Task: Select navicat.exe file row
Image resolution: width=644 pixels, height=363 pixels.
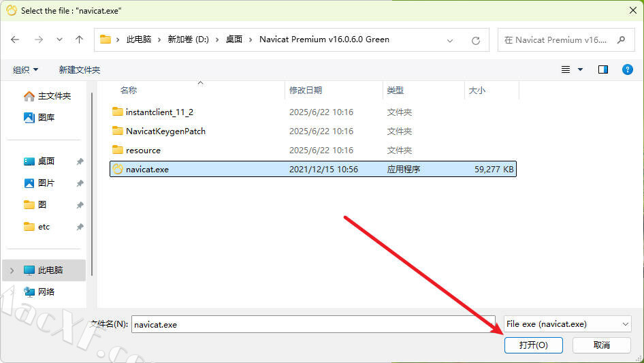Action: (313, 169)
